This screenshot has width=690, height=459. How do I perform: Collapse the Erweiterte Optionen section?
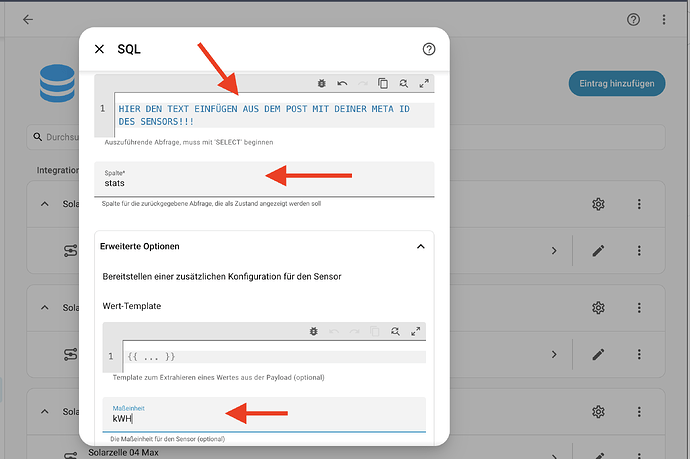tap(421, 246)
